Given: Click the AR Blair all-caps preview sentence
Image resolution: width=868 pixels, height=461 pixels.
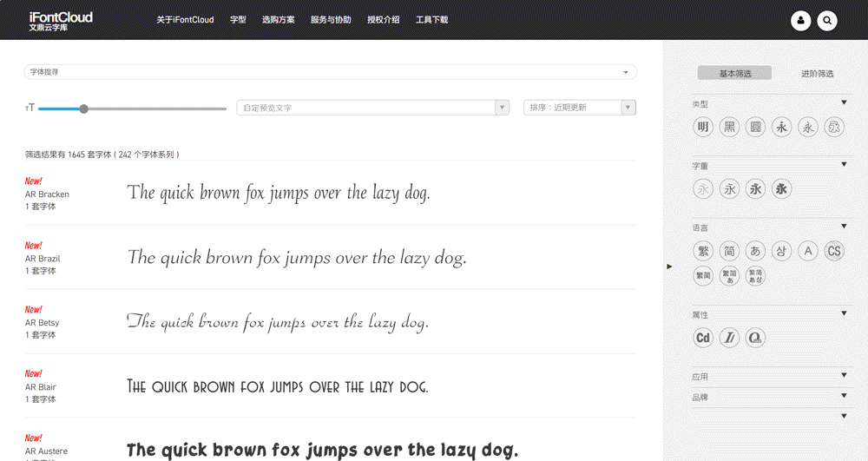Looking at the screenshot, I should point(278,386).
